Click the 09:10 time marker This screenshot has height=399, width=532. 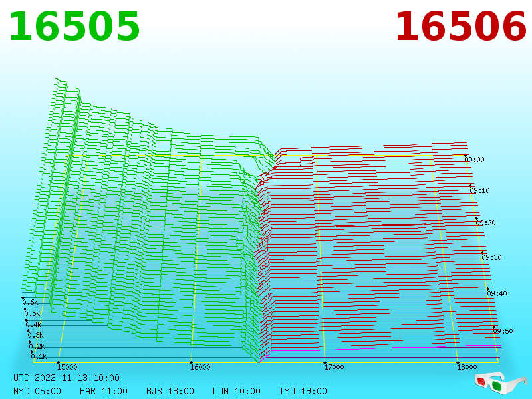[x=479, y=190]
